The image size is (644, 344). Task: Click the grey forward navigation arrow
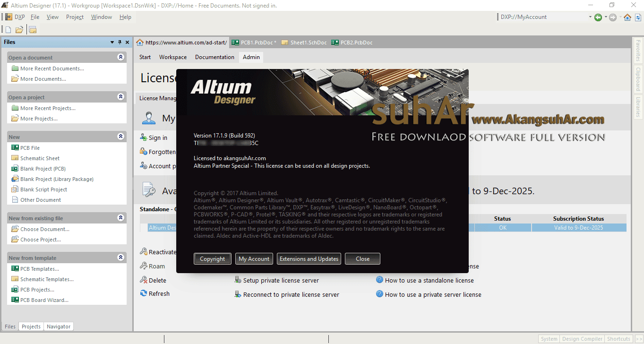(x=613, y=17)
